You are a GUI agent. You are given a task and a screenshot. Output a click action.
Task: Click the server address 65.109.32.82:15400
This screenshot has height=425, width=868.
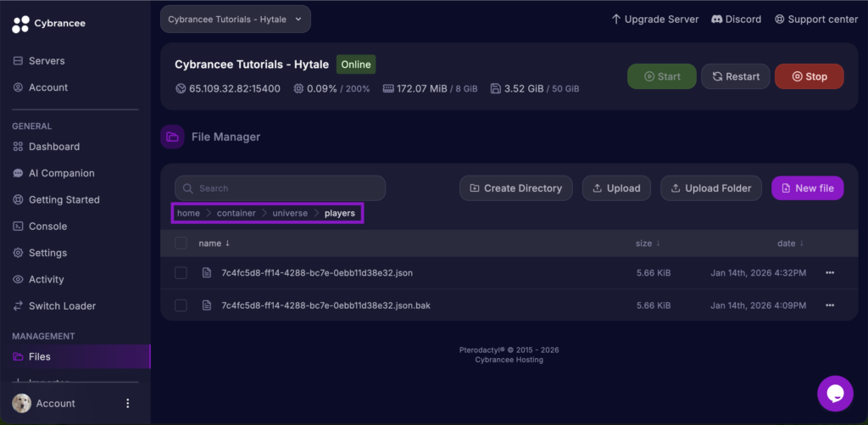pyautogui.click(x=235, y=89)
